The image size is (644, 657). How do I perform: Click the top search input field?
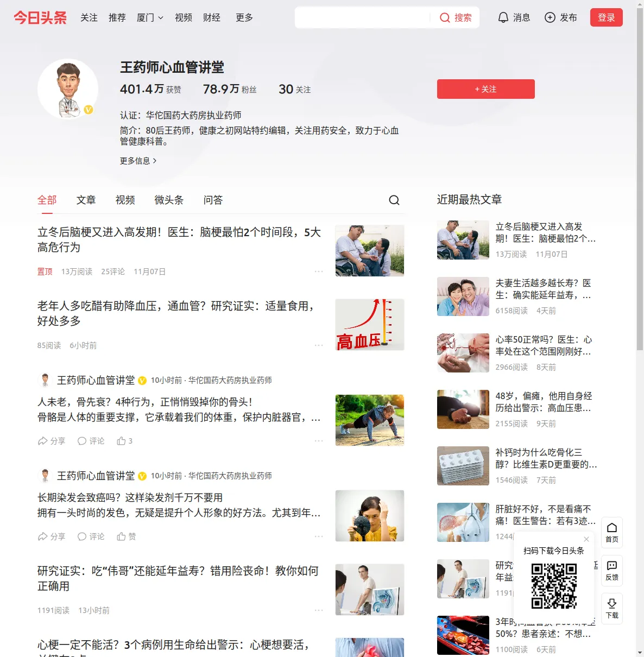click(363, 18)
